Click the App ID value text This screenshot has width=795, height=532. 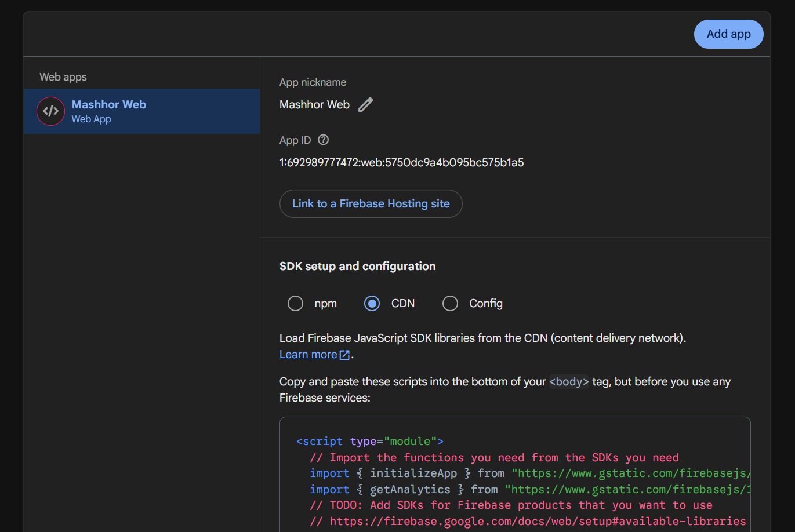coord(402,162)
